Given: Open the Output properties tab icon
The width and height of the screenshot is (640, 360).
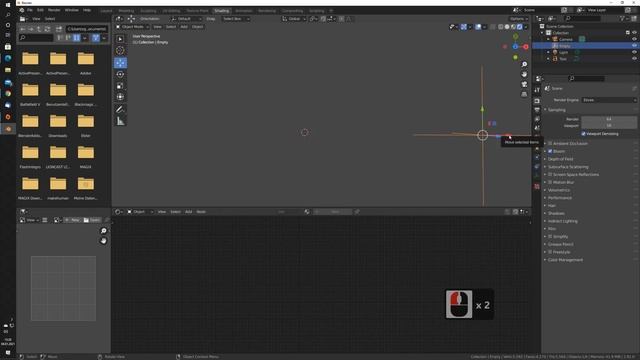Looking at the screenshot, I should [537, 110].
